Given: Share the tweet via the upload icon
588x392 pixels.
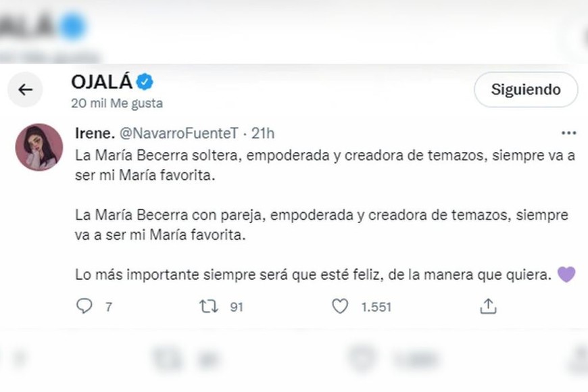Looking at the screenshot, I should 488,306.
